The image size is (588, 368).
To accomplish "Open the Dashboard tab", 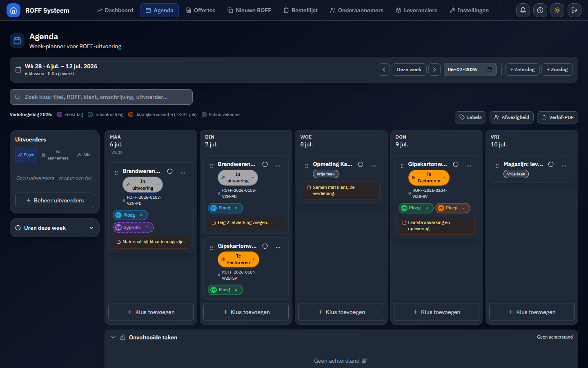I will click(115, 10).
